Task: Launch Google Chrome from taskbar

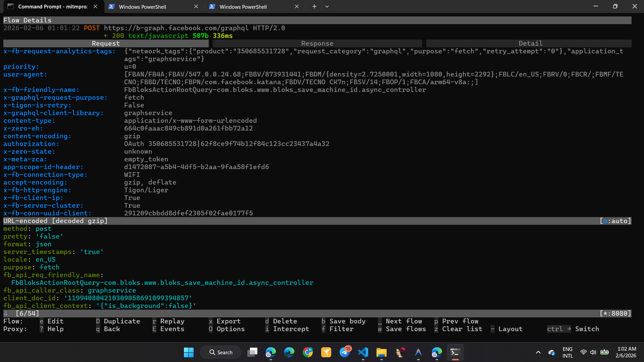Action: click(x=308, y=352)
